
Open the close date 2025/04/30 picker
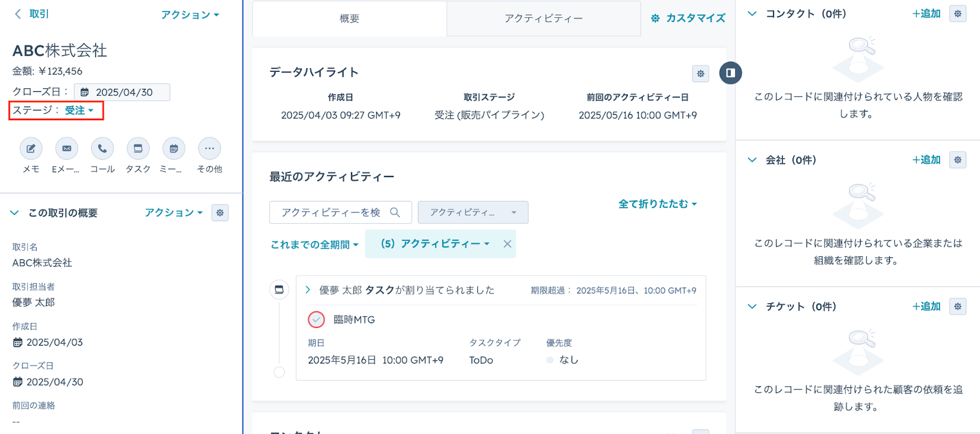[122, 92]
